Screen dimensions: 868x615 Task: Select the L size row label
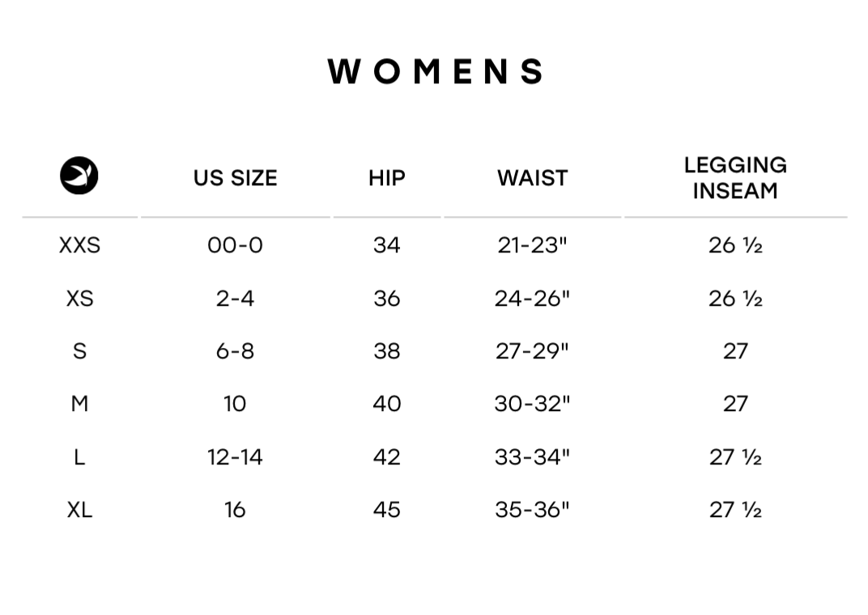click(x=79, y=457)
